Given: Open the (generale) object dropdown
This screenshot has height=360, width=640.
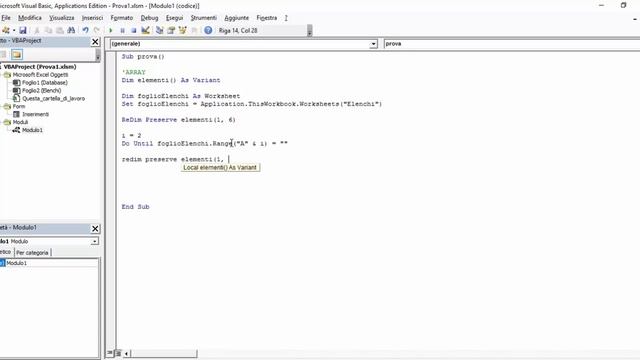Looking at the screenshot, I should coord(373,44).
